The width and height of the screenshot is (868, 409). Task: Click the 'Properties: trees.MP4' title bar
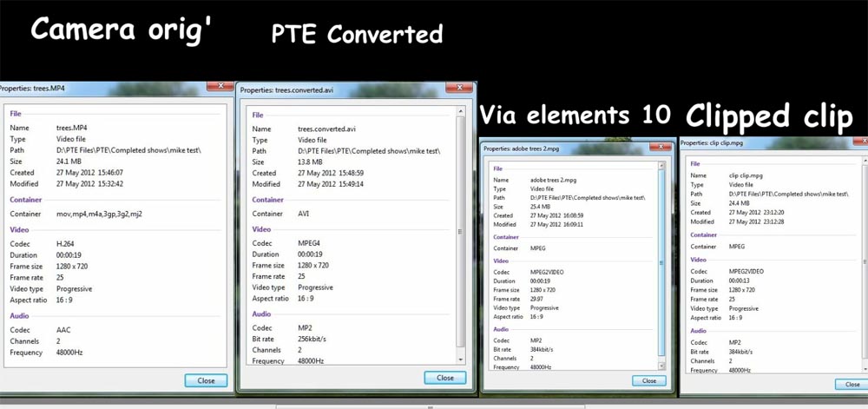tap(87, 88)
